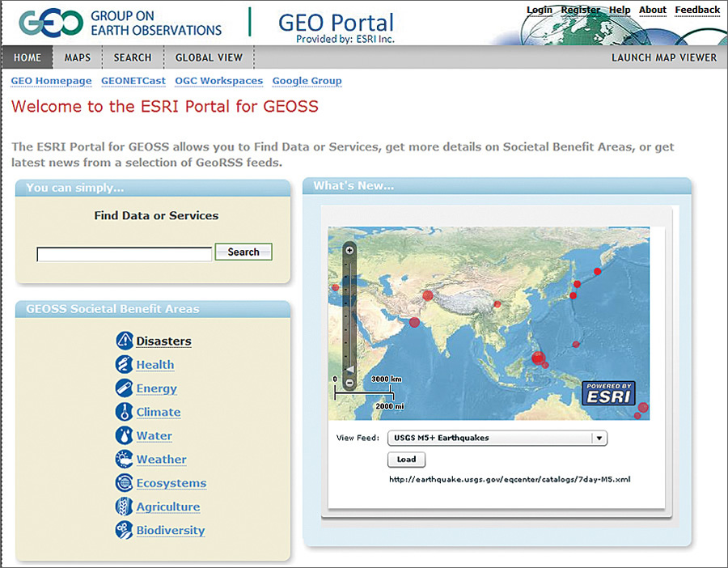Open the Google Group link
Screen dimensions: 728x568
coord(307,81)
